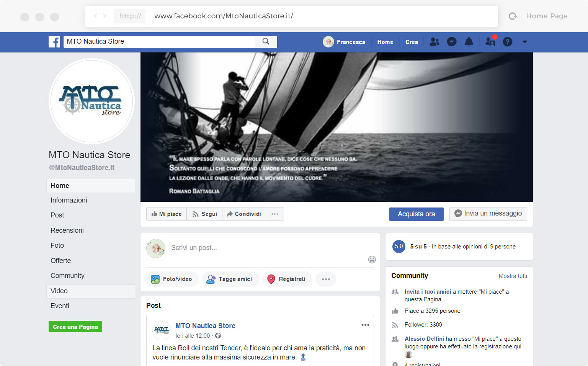Open the sailboat cover photo
This screenshot has width=588, height=366.
point(336,127)
